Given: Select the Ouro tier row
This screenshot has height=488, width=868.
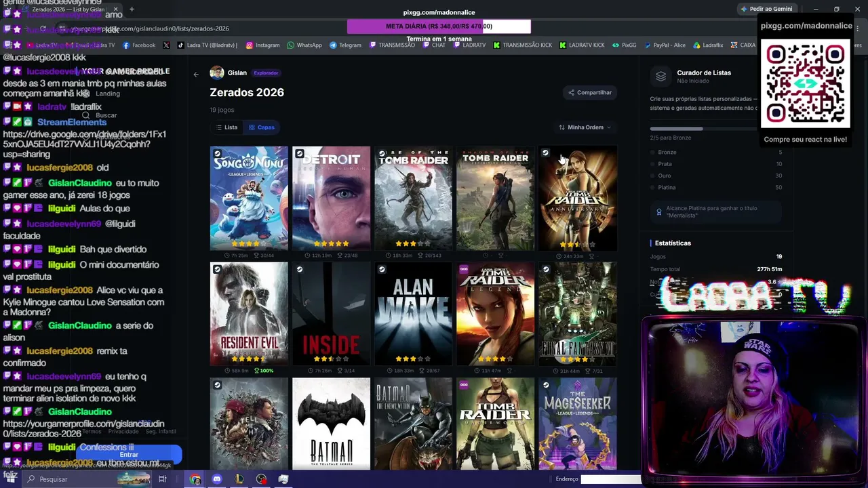Looking at the screenshot, I should pyautogui.click(x=716, y=176).
